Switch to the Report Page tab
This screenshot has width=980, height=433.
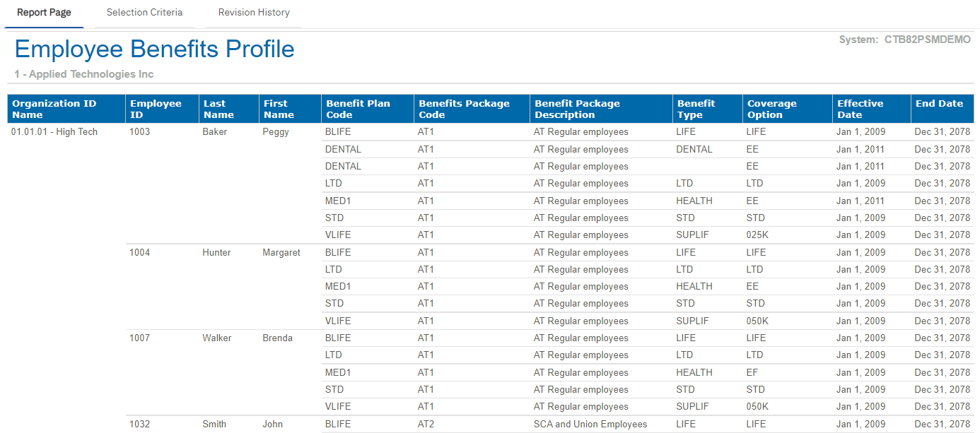pos(44,13)
